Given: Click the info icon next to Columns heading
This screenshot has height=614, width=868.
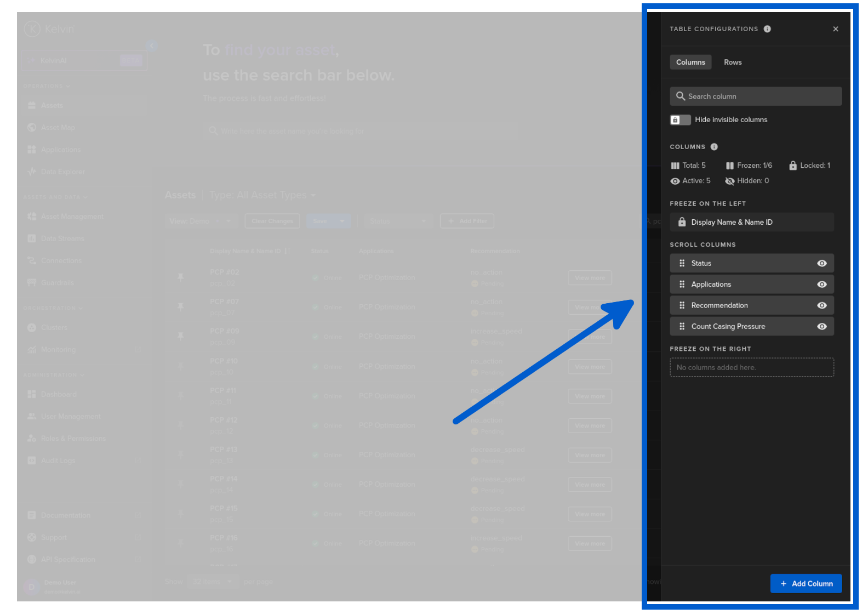Looking at the screenshot, I should pos(714,147).
